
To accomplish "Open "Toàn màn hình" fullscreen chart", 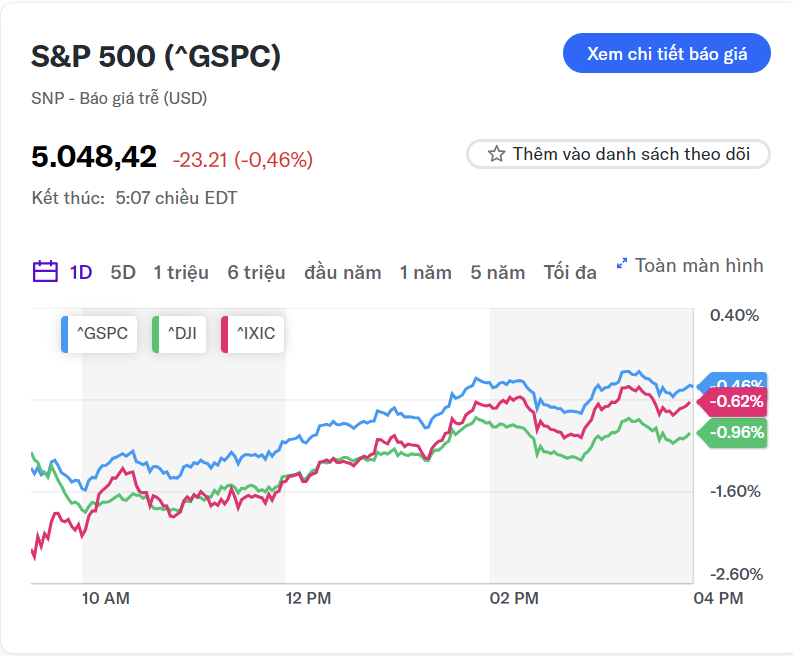I will coord(699,265).
